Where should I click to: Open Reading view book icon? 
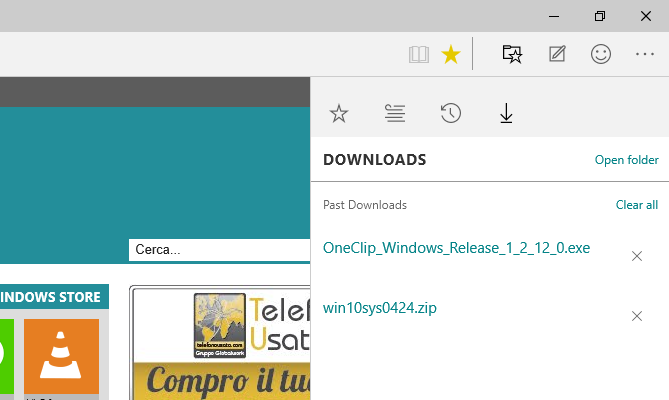click(x=419, y=55)
